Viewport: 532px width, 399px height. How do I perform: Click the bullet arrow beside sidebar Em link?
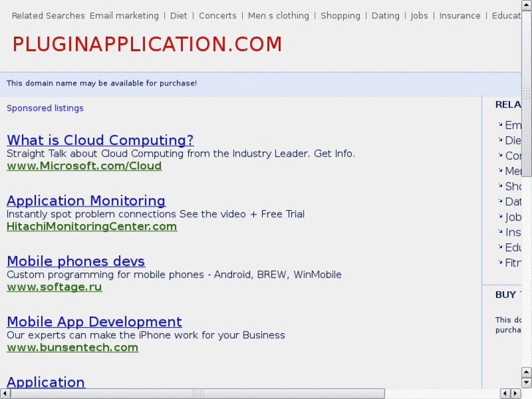pyautogui.click(x=500, y=124)
